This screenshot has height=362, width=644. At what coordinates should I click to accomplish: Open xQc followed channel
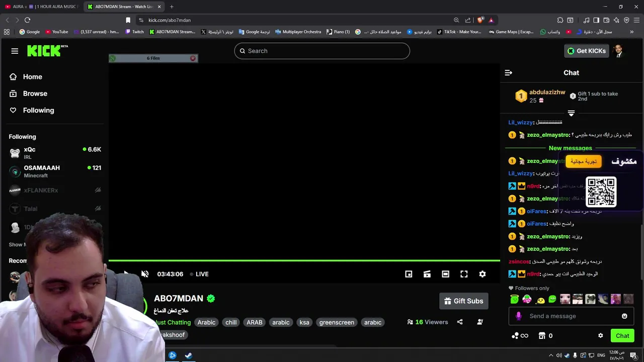click(x=54, y=153)
